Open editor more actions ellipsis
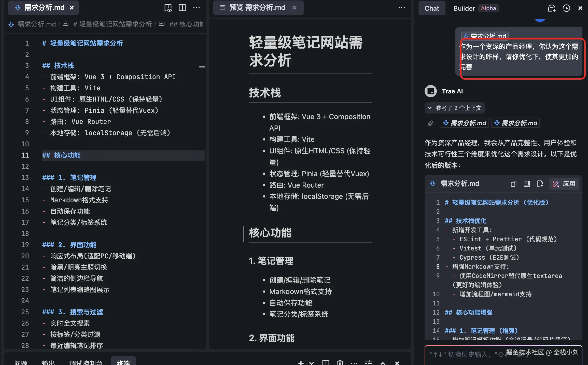The image size is (588, 365). tap(197, 8)
